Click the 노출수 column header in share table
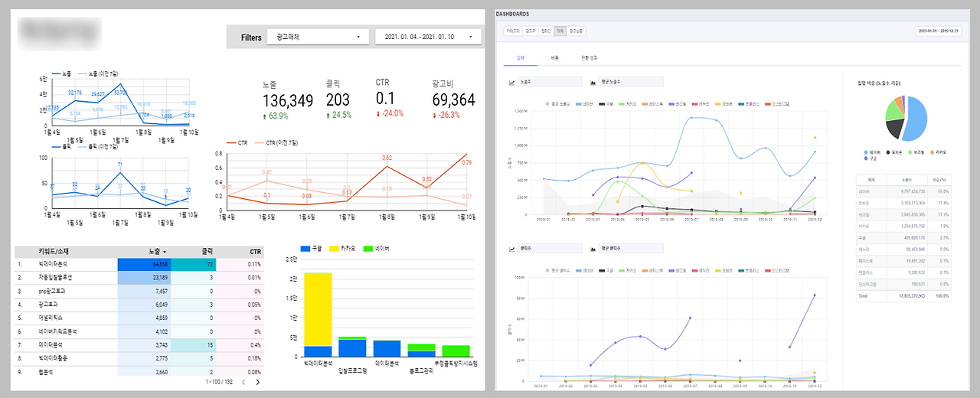Image resolution: width=980 pixels, height=398 pixels. pyautogui.click(x=906, y=181)
